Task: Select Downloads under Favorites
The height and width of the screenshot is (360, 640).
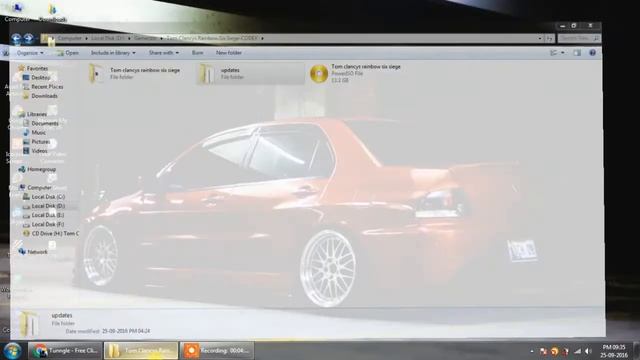Action: click(44, 96)
